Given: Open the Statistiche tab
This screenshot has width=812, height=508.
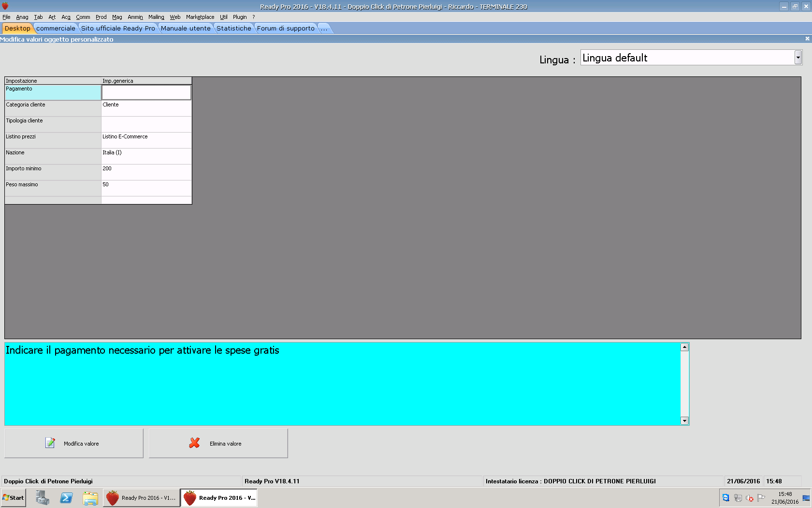Looking at the screenshot, I should point(234,28).
